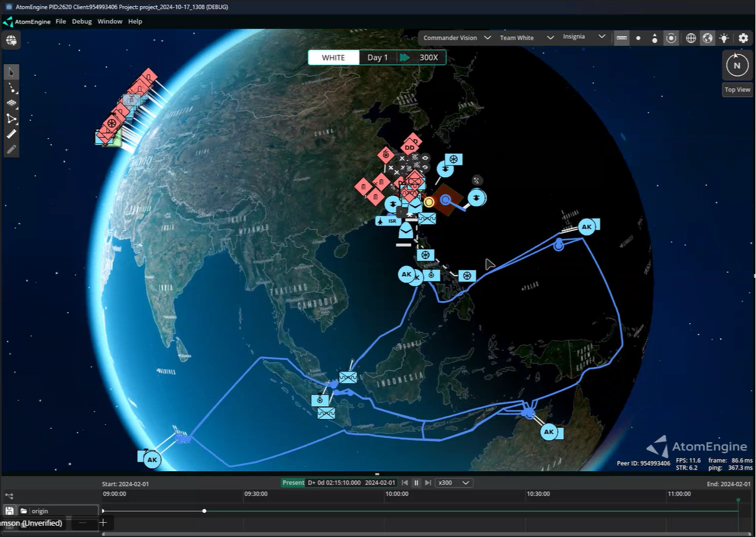Open the x300 playback speed dropdown
This screenshot has height=537, width=756.
454,482
